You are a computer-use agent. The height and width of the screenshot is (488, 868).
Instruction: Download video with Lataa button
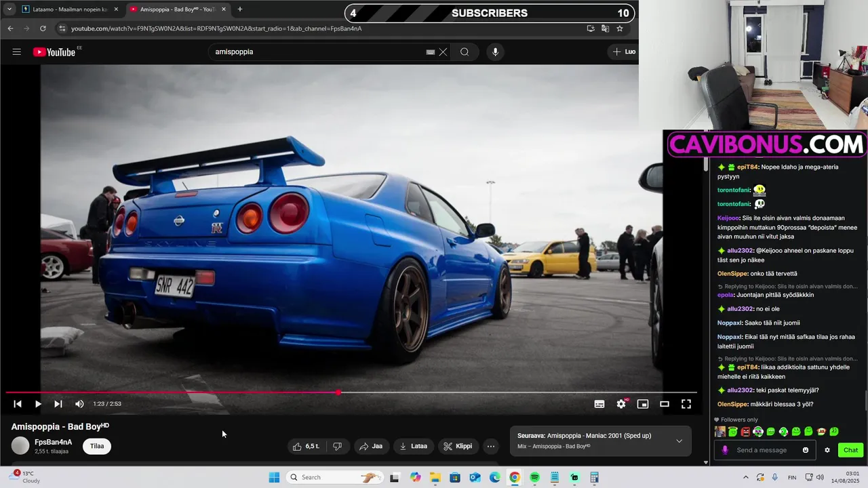[x=413, y=446]
